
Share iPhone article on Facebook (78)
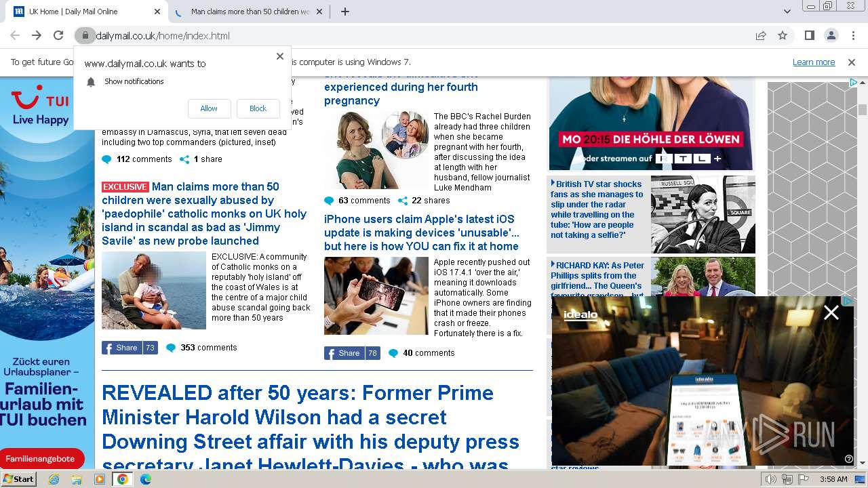(x=351, y=353)
